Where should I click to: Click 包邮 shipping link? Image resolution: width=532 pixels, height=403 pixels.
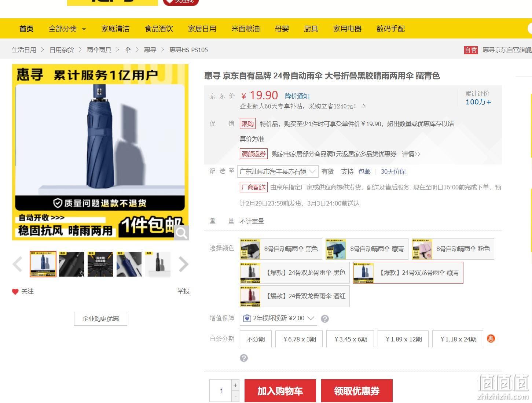click(x=364, y=171)
